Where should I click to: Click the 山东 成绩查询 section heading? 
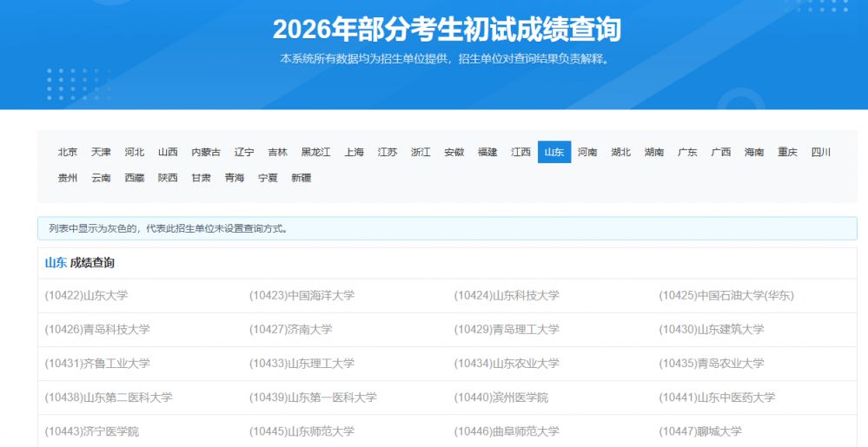(x=80, y=263)
